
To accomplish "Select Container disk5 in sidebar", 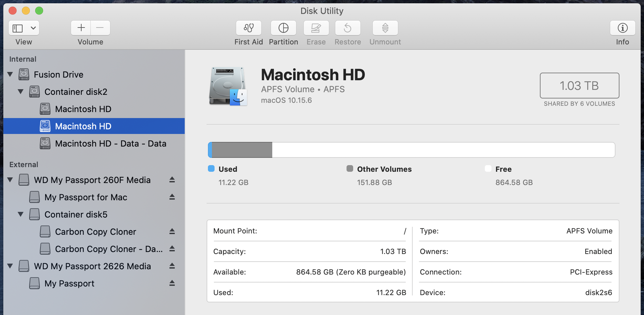I will coord(94,215).
